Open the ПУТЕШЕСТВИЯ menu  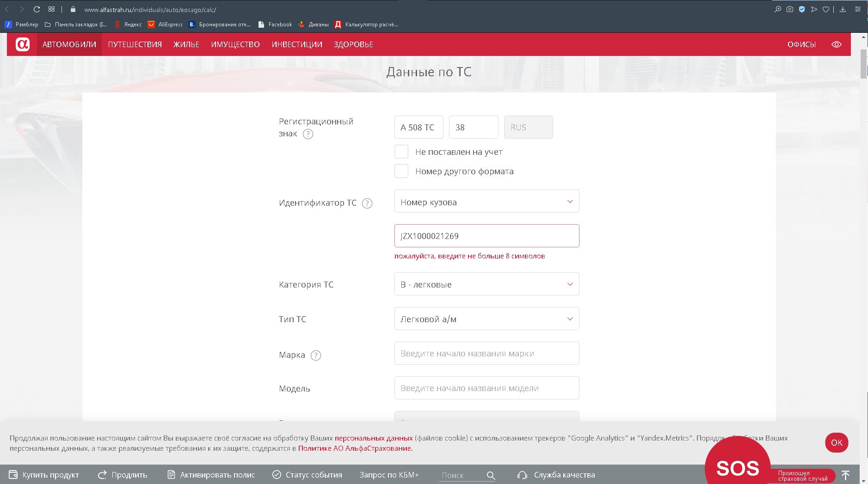point(135,44)
